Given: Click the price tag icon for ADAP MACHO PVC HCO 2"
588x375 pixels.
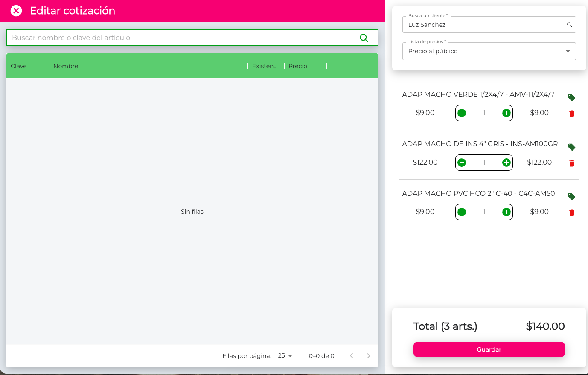Looking at the screenshot, I should [571, 197].
